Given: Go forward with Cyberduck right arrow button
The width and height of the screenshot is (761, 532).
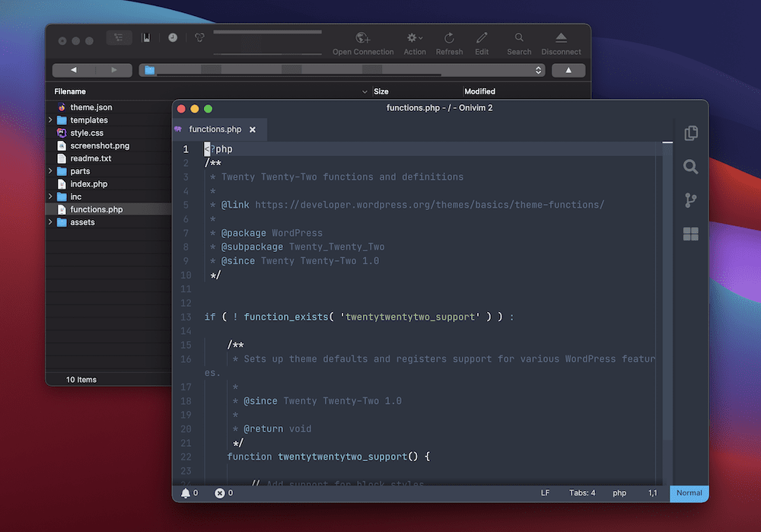Looking at the screenshot, I should click(113, 70).
